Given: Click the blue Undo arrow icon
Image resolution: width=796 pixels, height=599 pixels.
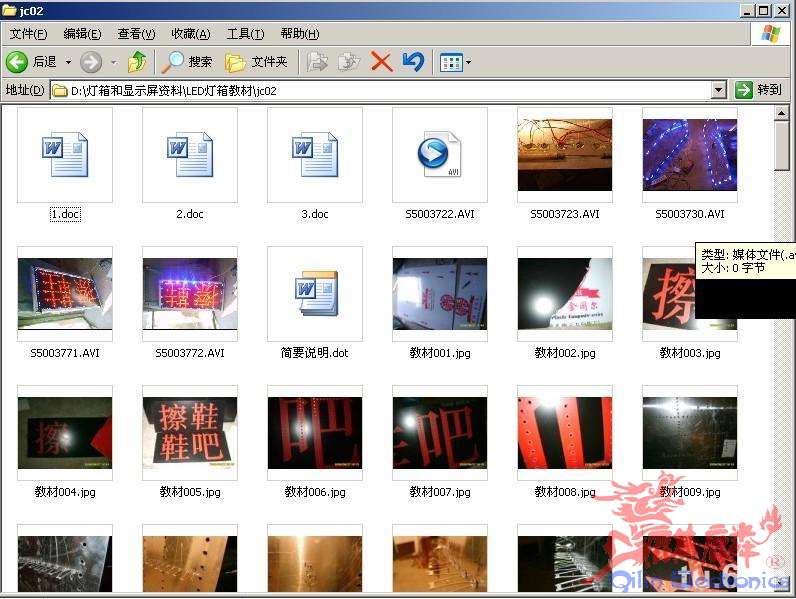Looking at the screenshot, I should 413,62.
